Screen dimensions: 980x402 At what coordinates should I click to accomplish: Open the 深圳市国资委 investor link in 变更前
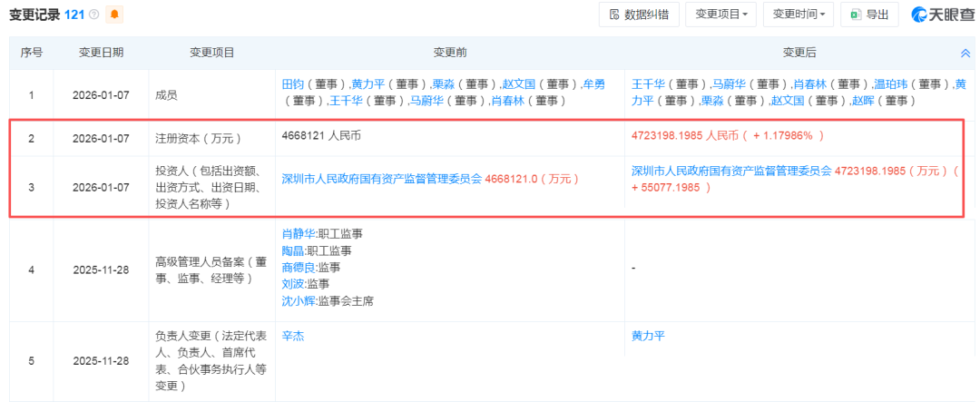pos(383,178)
